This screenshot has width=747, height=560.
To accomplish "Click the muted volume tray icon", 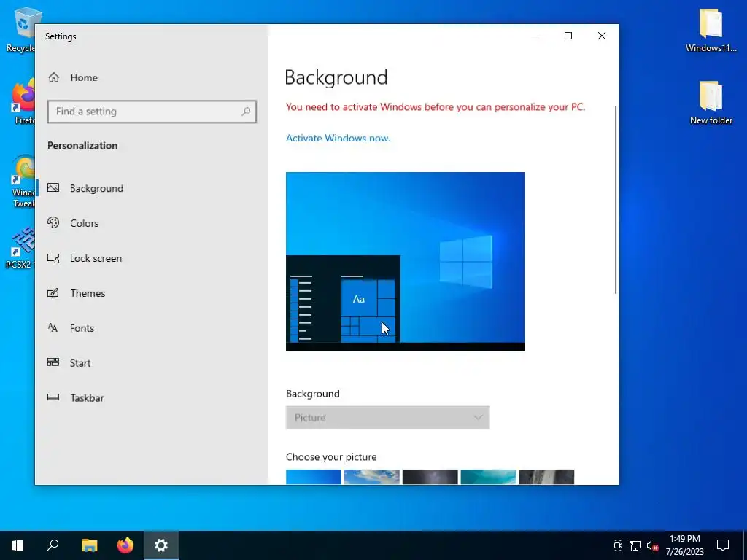I will [653, 545].
